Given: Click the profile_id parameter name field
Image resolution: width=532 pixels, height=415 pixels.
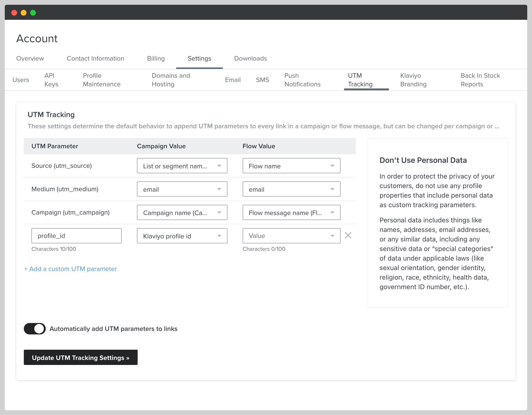Looking at the screenshot, I should pos(76,236).
